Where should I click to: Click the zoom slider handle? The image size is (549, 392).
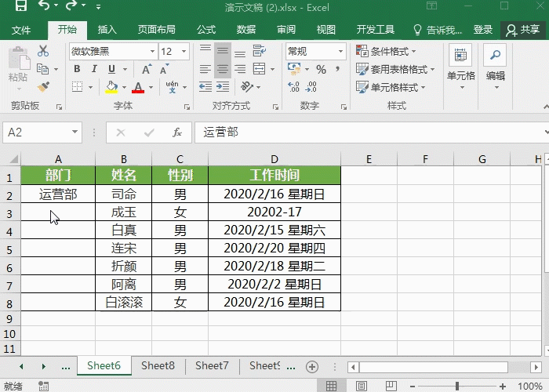(x=457, y=386)
